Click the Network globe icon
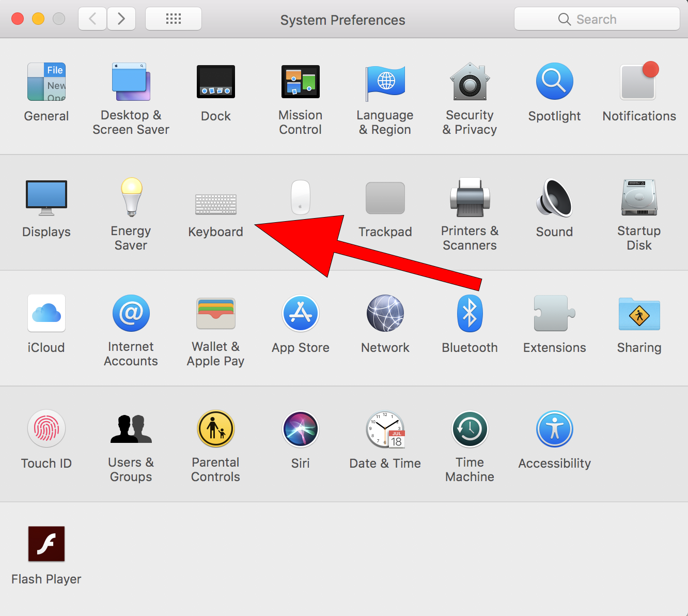688x616 pixels. click(385, 314)
